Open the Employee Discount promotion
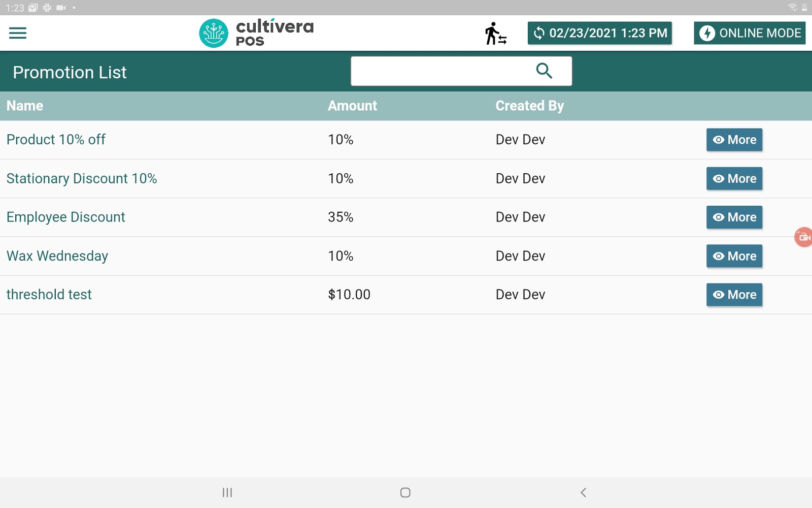 65,217
